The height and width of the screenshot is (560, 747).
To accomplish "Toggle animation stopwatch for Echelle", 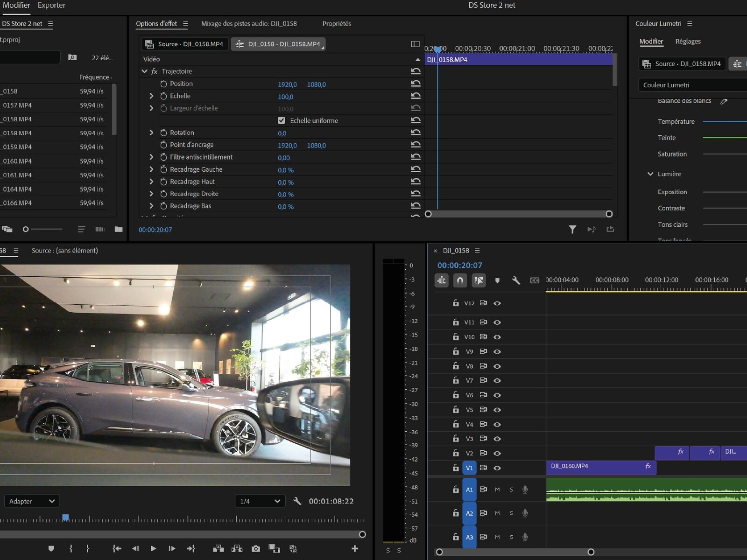I will click(163, 96).
